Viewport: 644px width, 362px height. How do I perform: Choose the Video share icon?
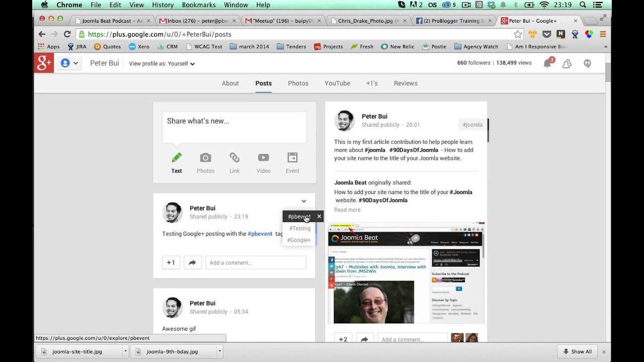263,158
